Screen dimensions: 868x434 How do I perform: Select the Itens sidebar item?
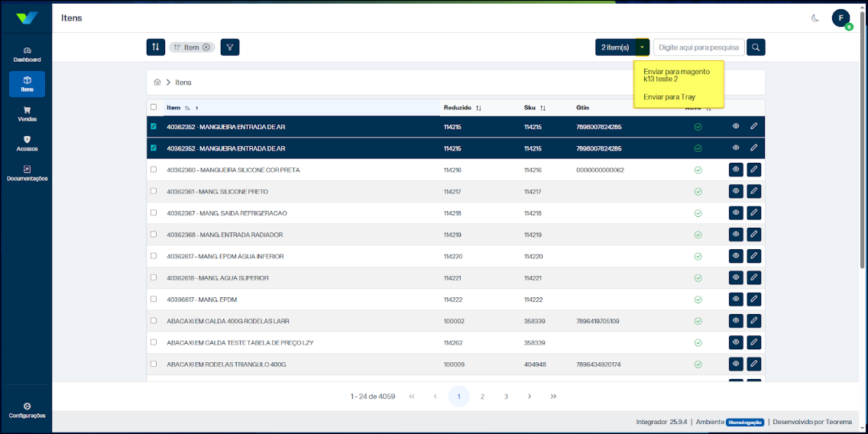28,84
